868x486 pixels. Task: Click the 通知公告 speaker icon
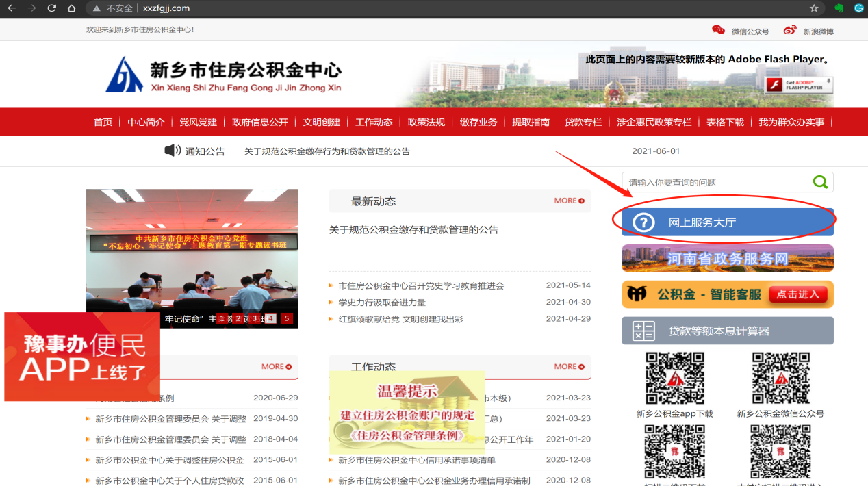173,151
